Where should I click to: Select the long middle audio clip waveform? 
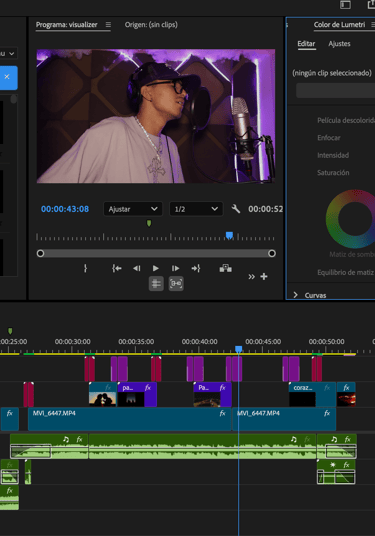coord(202,446)
